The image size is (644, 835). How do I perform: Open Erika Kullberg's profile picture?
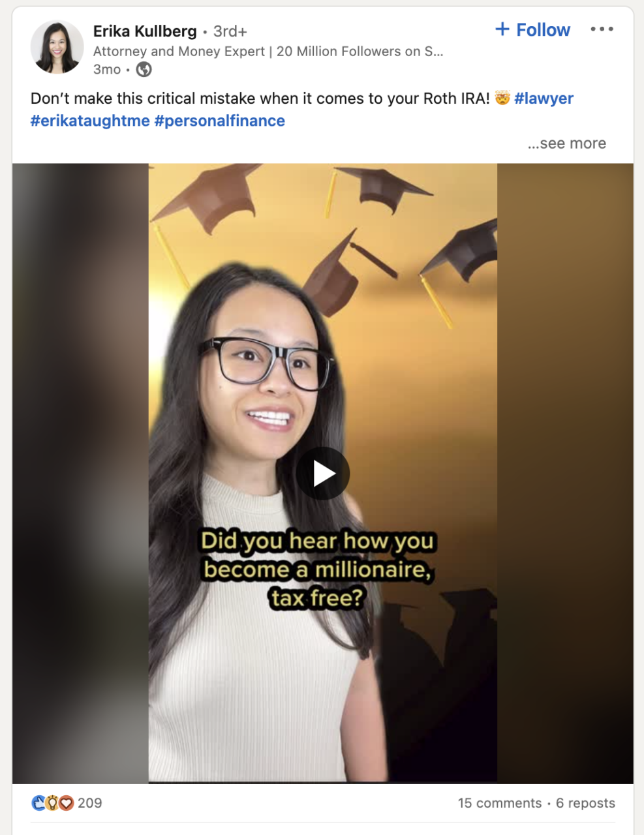coord(57,47)
